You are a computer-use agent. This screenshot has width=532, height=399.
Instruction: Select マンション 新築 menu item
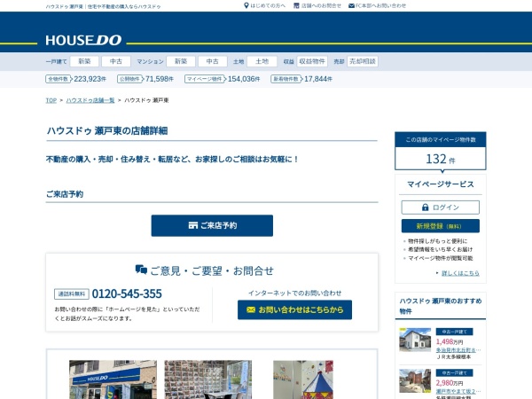[x=181, y=61]
